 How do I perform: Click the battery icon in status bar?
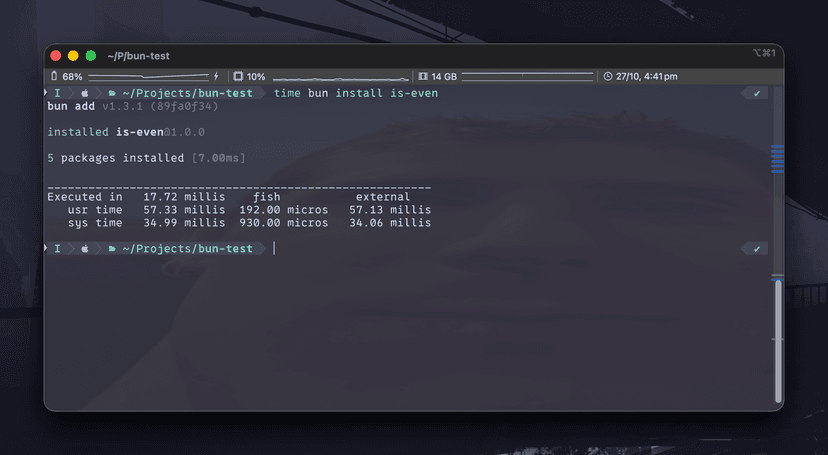[54, 77]
